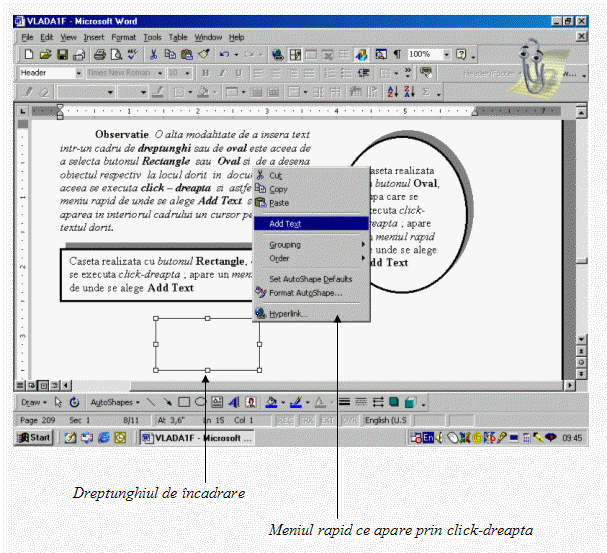Viewport: 607px width, 553px height.
Task: Expand the Line Color dropdown arrow
Action: pyautogui.click(x=307, y=403)
